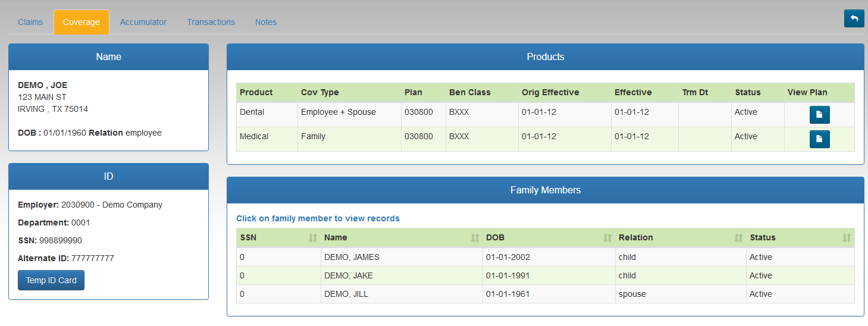Switch to the Claims tab
Screen dimensions: 868x326
click(30, 22)
